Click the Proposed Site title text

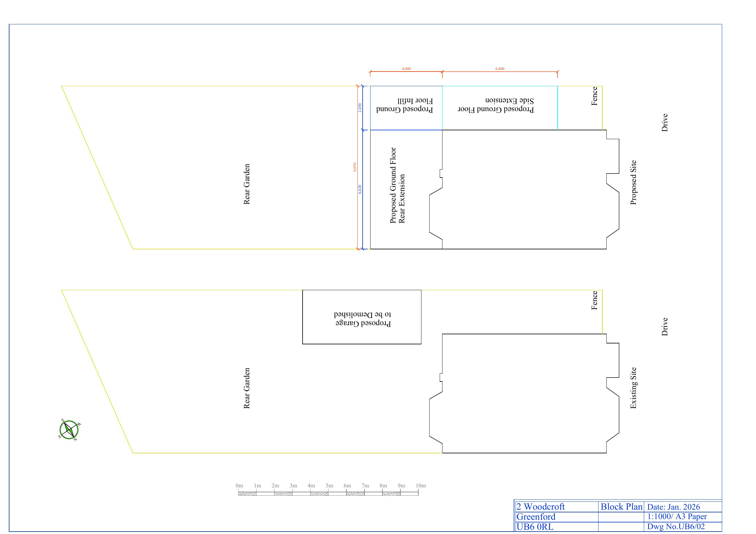click(633, 183)
